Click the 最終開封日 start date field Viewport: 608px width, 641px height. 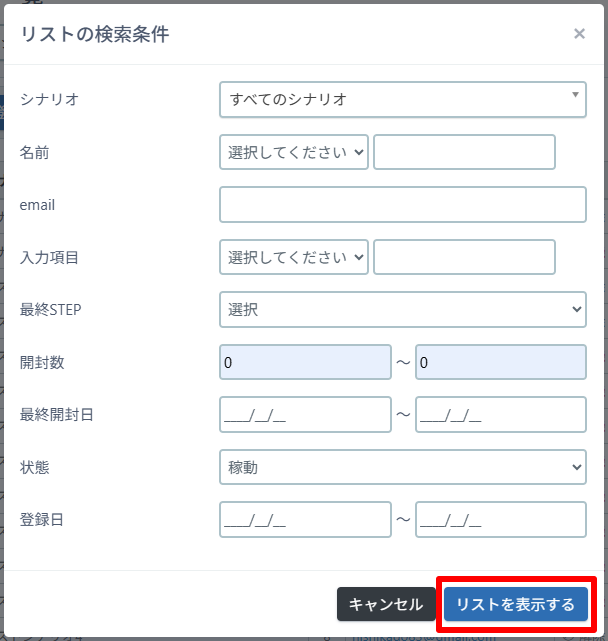[x=305, y=414]
